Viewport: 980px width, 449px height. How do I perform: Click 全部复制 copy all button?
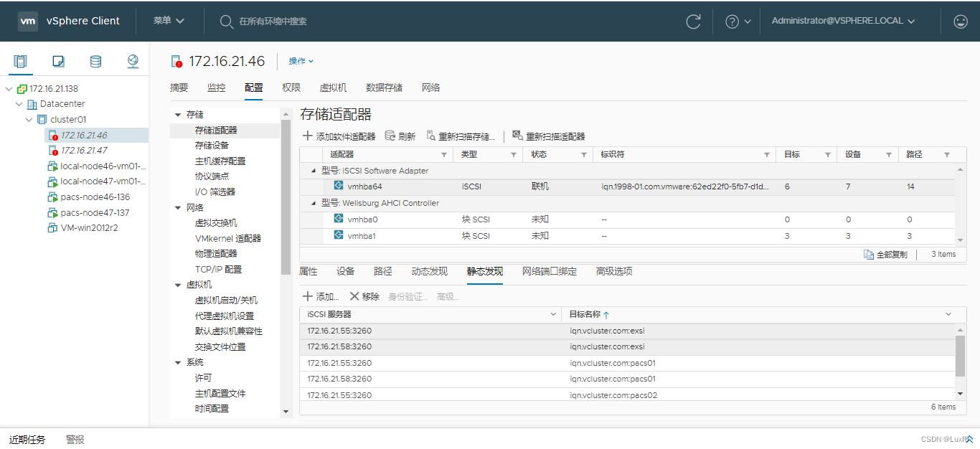click(x=886, y=255)
